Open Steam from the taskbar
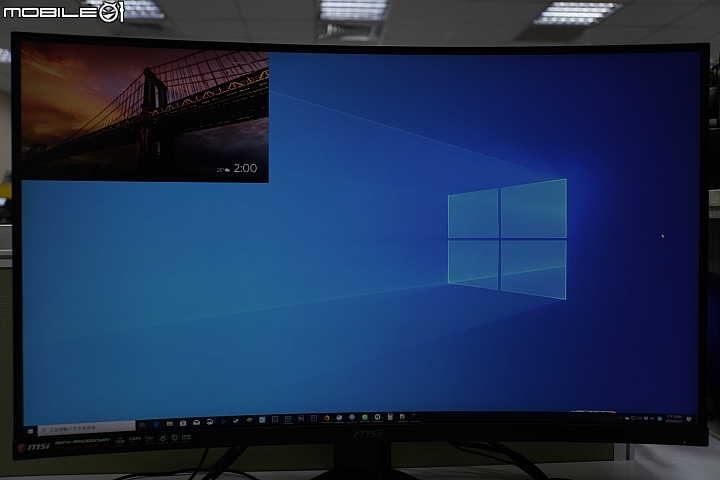This screenshot has width=720, height=480. (236, 421)
